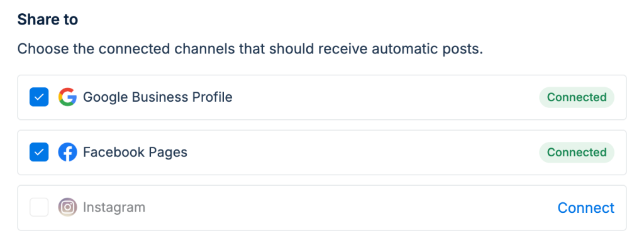
Task: Click Facebook Pages' Connected status badge
Action: coord(577,153)
